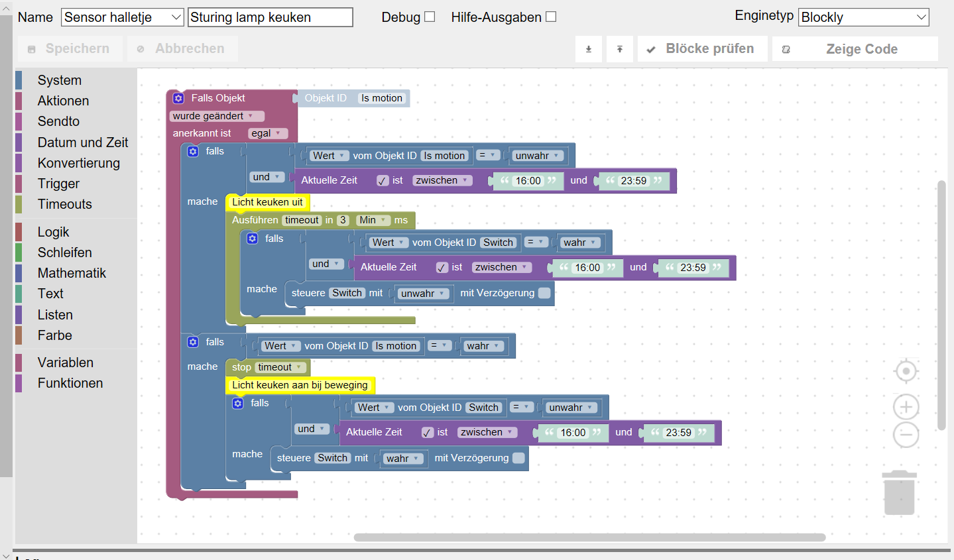Toggle Aktuelle Zeit checkbox in bottom falls block

(x=428, y=432)
